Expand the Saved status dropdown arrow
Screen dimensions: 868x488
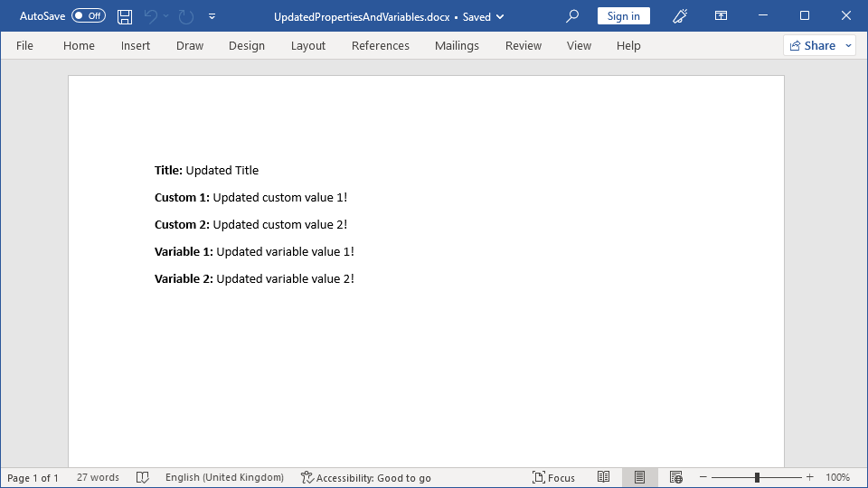(x=500, y=16)
